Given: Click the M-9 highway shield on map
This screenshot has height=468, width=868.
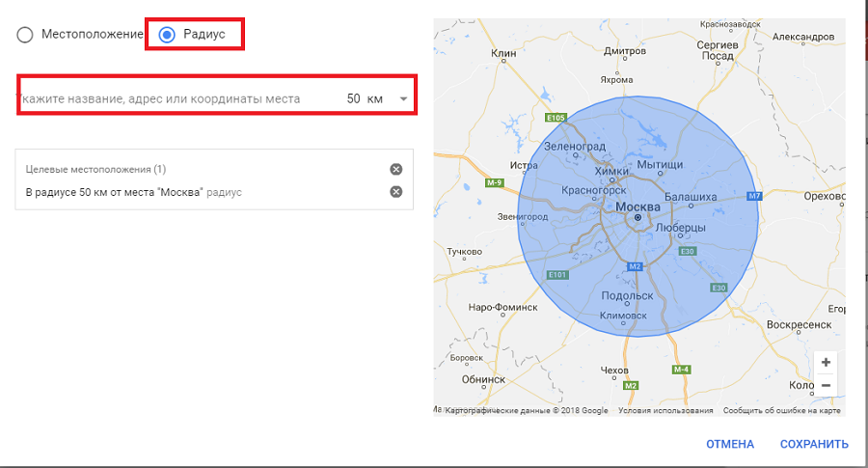Looking at the screenshot, I should pos(495,182).
